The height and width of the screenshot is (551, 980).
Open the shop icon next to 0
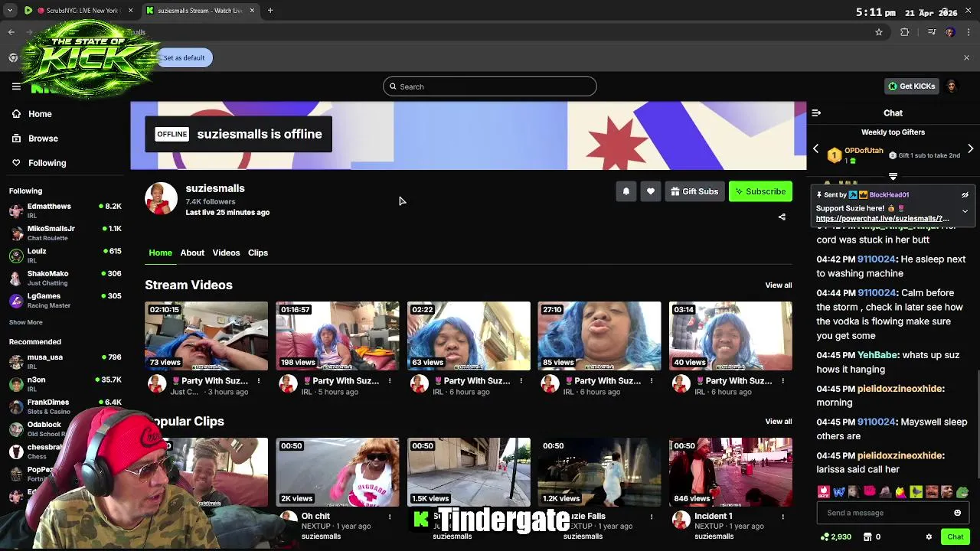tap(867, 537)
